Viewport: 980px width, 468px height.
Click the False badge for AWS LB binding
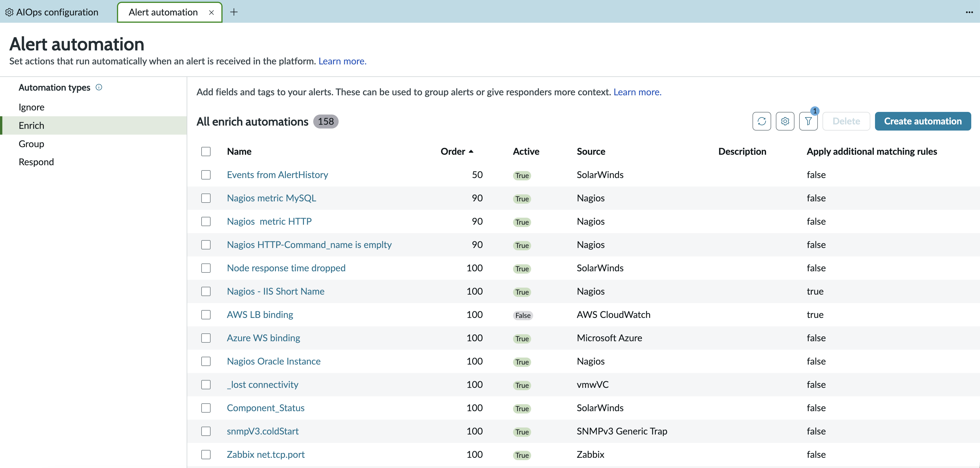[x=523, y=315]
